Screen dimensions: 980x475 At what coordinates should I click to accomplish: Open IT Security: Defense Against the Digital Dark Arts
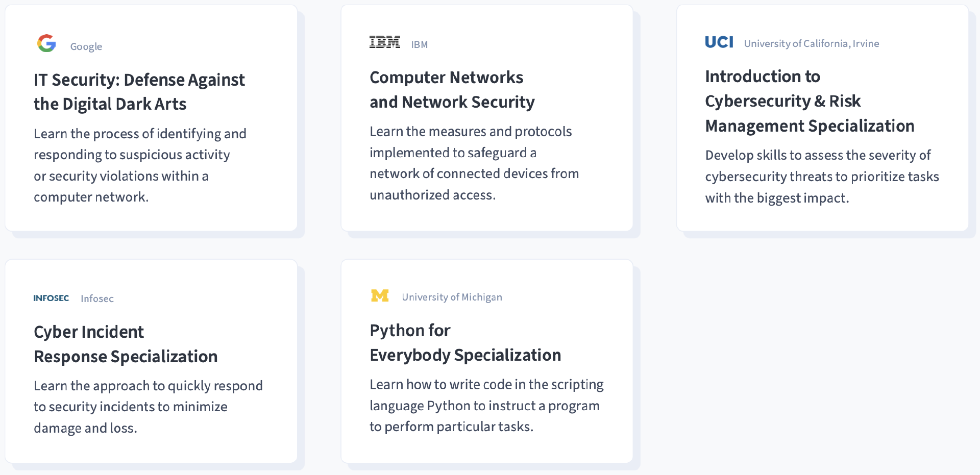tap(139, 92)
